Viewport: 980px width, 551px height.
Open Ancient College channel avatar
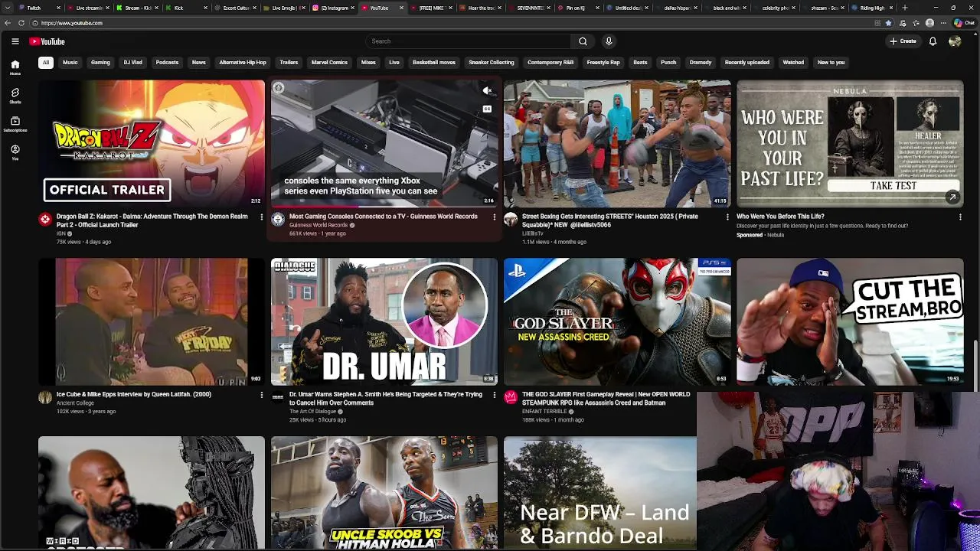coord(45,397)
